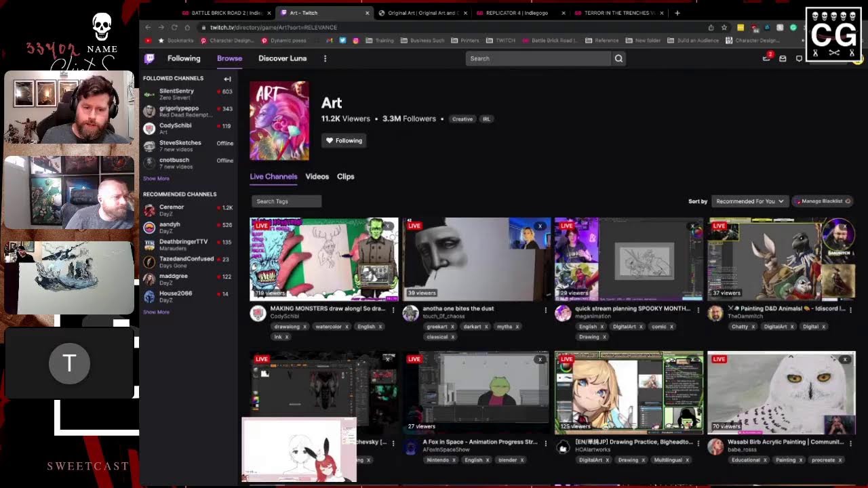Viewport: 868px width, 488px height.
Task: Switch to the Videos tab
Action: [317, 177]
